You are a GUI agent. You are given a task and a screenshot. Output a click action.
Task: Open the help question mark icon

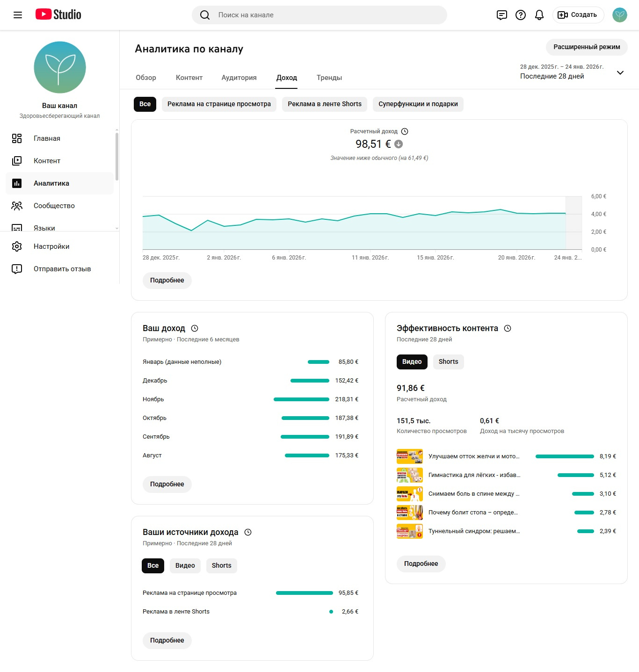pyautogui.click(x=521, y=15)
